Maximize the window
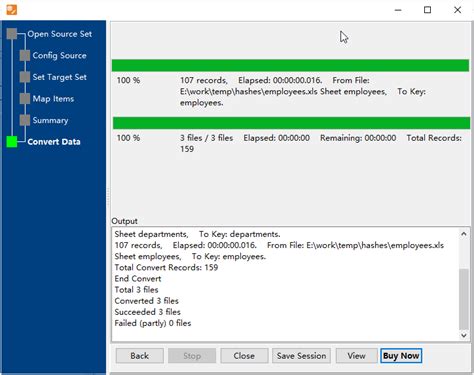 point(427,10)
